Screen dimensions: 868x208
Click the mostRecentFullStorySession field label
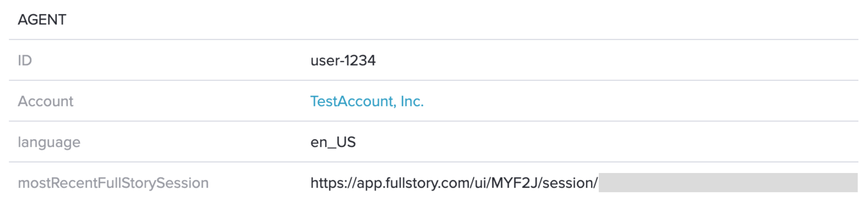pyautogui.click(x=113, y=183)
